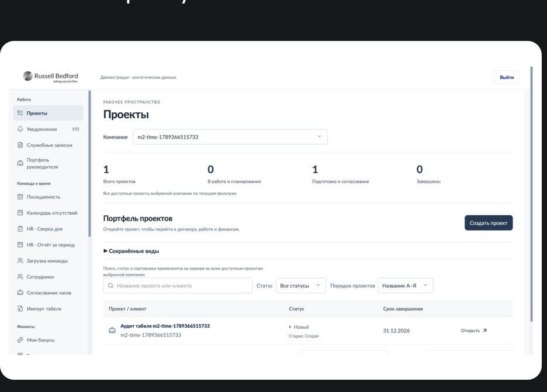This screenshot has width=547, height=392.
Task: Click the Создать проект button
Action: coord(488,223)
